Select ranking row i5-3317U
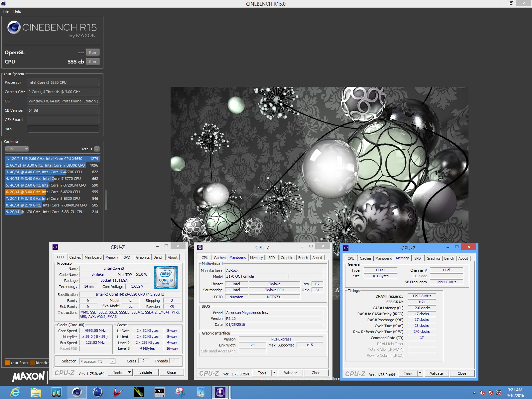 52,212
